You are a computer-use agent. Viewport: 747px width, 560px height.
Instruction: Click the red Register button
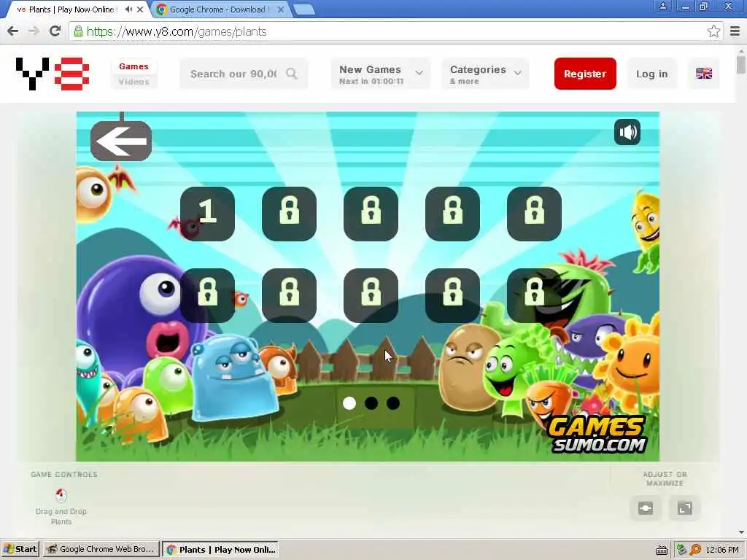click(585, 74)
